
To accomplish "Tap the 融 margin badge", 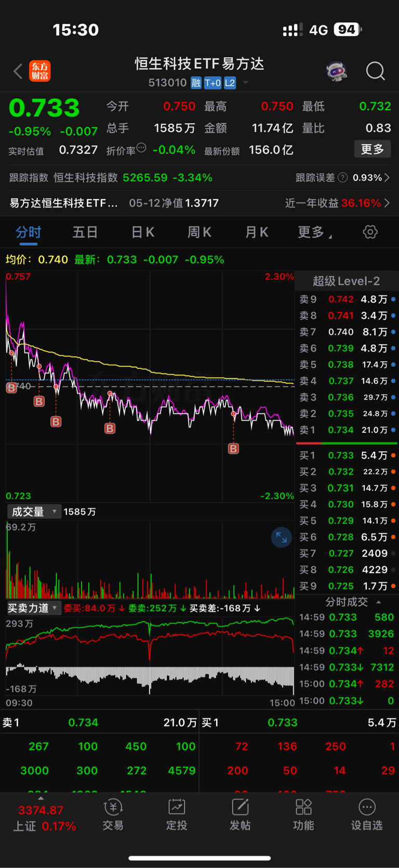I will 196,83.
